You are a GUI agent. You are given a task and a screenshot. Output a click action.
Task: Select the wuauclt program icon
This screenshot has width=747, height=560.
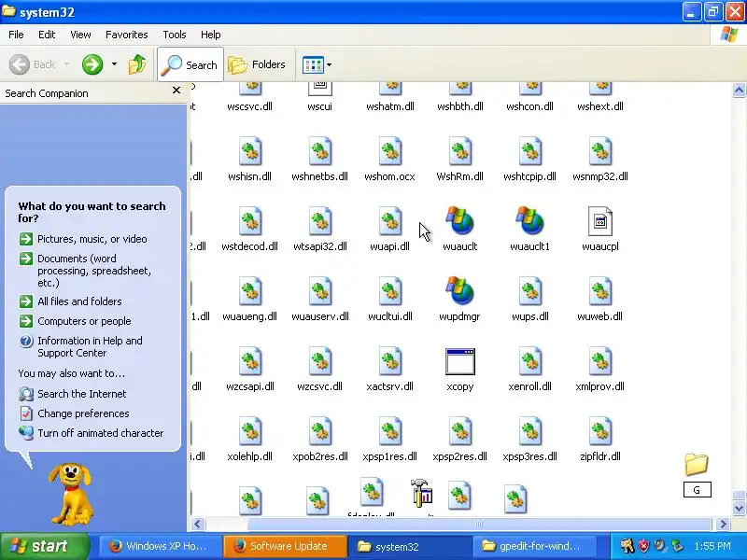(459, 221)
